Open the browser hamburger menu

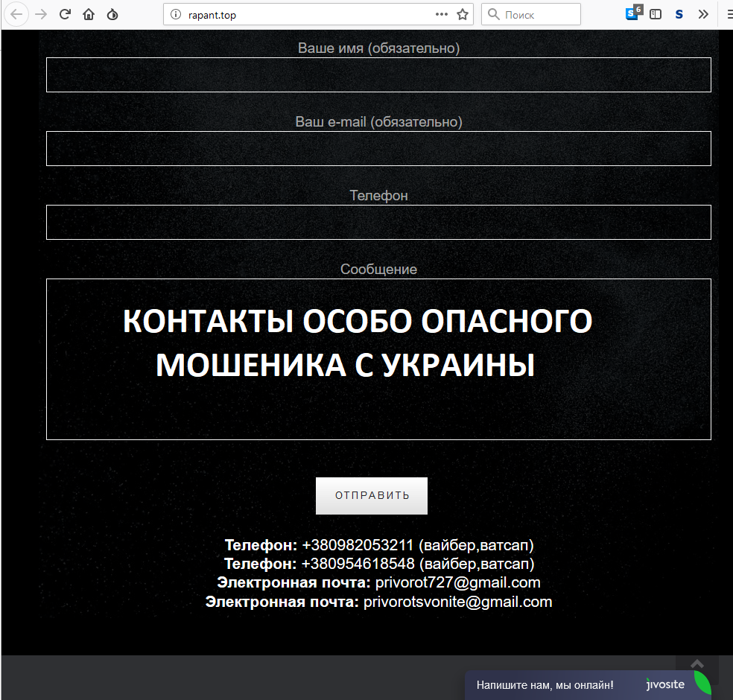[x=726, y=14]
